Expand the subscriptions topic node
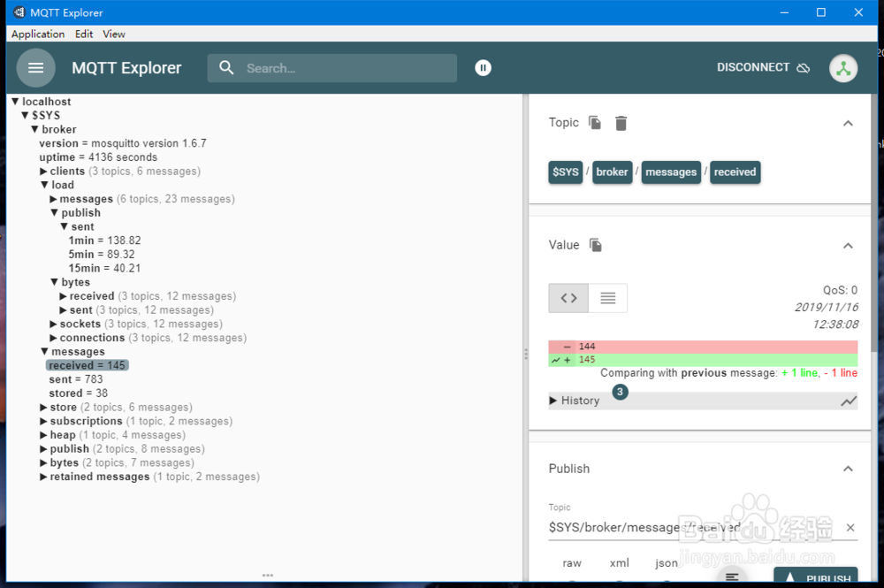The image size is (884, 588). click(x=43, y=421)
